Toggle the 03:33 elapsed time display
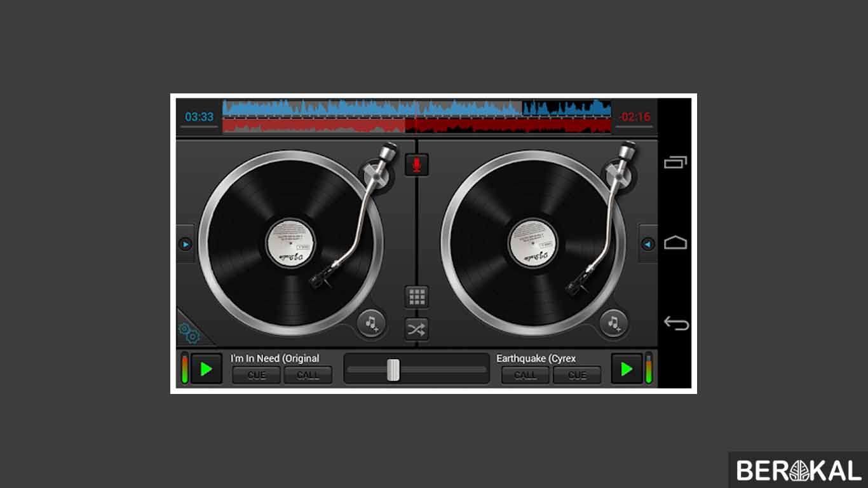This screenshot has height=488, width=868. [x=199, y=117]
